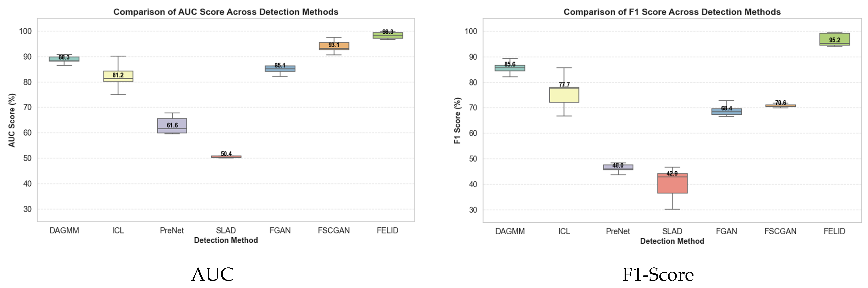Click the F1 Score chart title text
868x288 pixels.
tap(672, 12)
